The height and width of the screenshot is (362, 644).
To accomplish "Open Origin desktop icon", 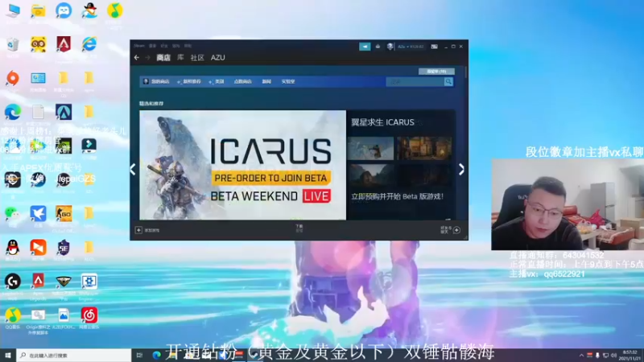I will 13,79.
